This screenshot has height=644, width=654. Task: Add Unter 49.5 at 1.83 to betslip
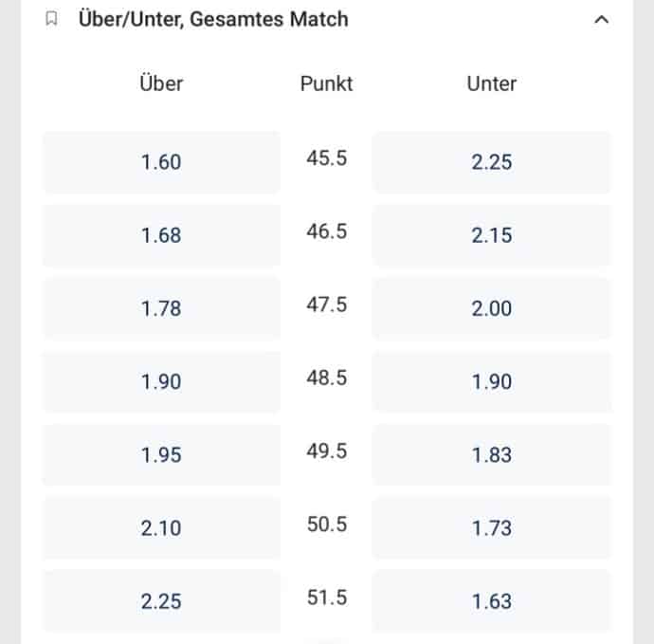(491, 455)
